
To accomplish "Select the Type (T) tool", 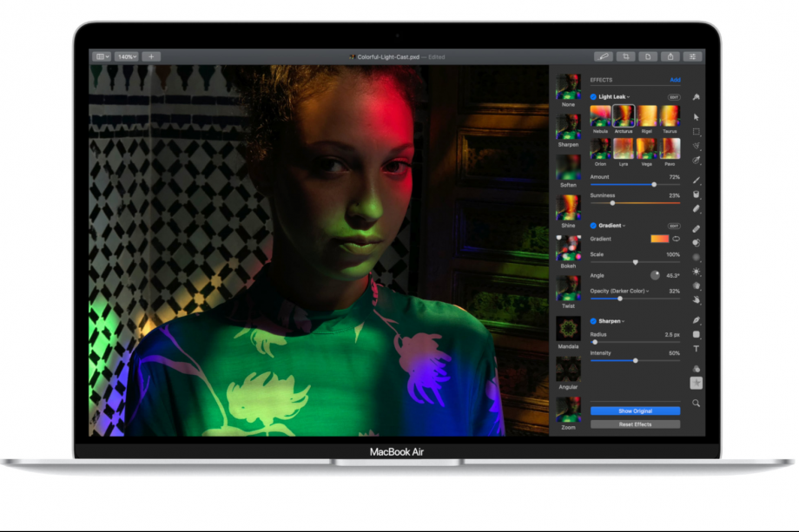I will pyautogui.click(x=696, y=349).
